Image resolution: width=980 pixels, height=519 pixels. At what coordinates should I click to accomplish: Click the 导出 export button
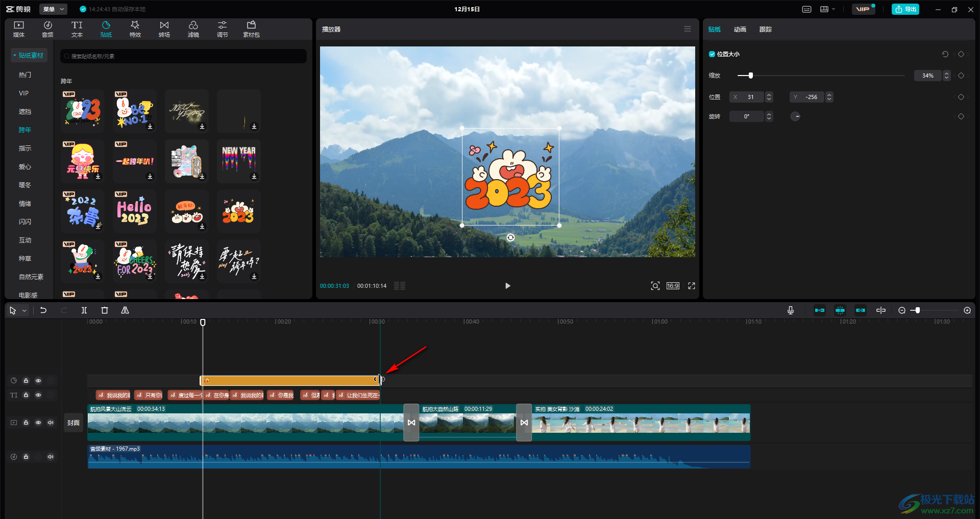point(905,9)
